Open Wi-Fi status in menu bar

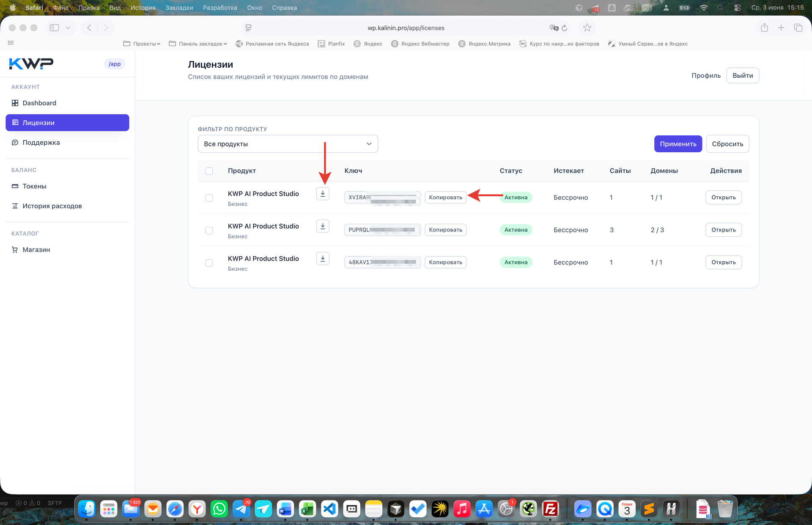point(704,8)
